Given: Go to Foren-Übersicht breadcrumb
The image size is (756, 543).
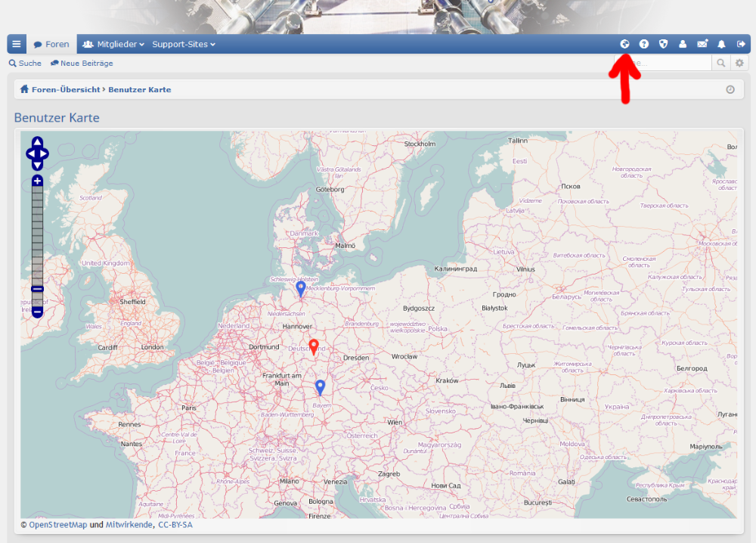Looking at the screenshot, I should pyautogui.click(x=66, y=90).
